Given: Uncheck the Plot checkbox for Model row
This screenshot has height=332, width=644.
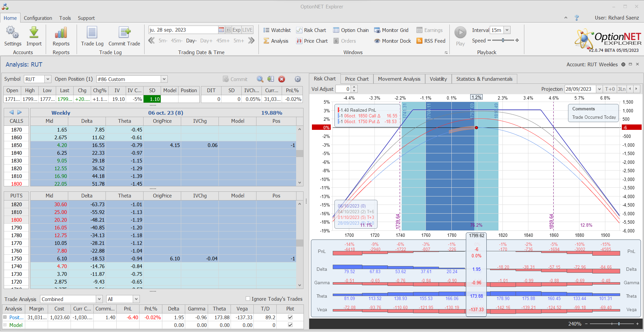Looking at the screenshot, I should click(x=290, y=325).
